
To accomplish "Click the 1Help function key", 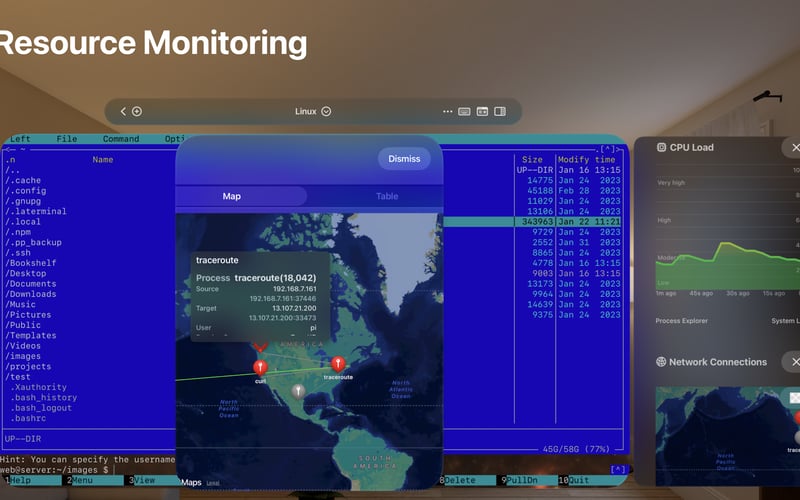I will [x=32, y=480].
